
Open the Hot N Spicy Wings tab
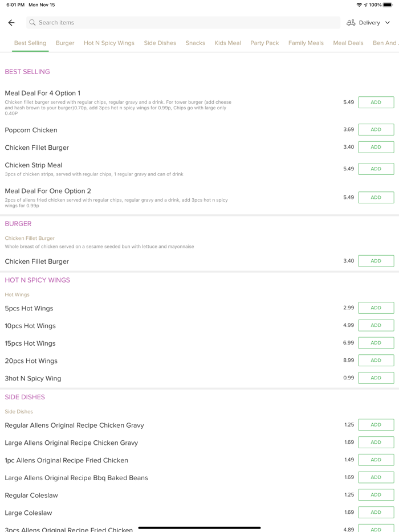point(109,43)
